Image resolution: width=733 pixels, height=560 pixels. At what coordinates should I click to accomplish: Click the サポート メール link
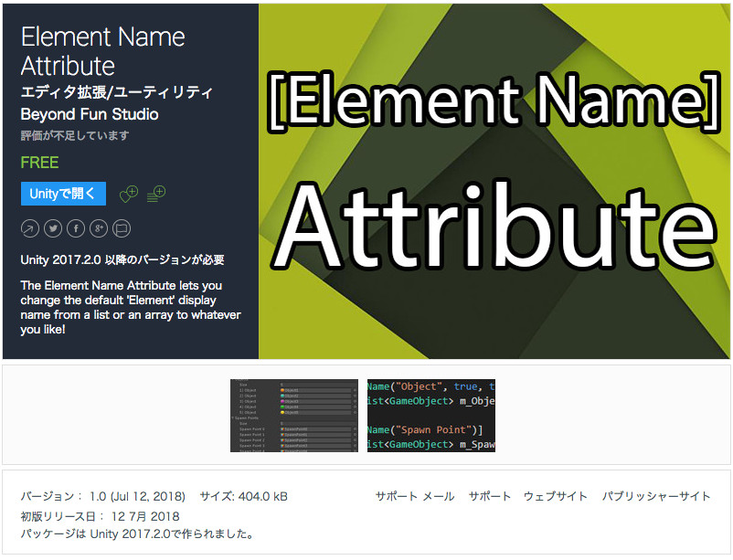pos(415,496)
